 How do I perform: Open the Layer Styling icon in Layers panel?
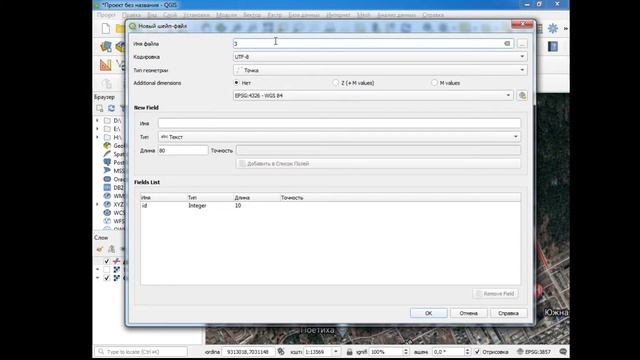(x=100, y=249)
